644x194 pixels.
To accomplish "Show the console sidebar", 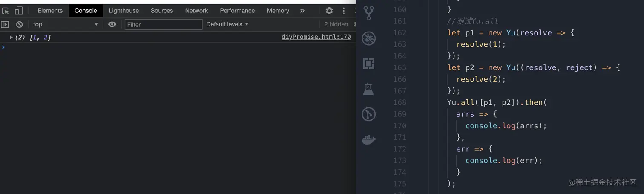I will pyautogui.click(x=5, y=24).
